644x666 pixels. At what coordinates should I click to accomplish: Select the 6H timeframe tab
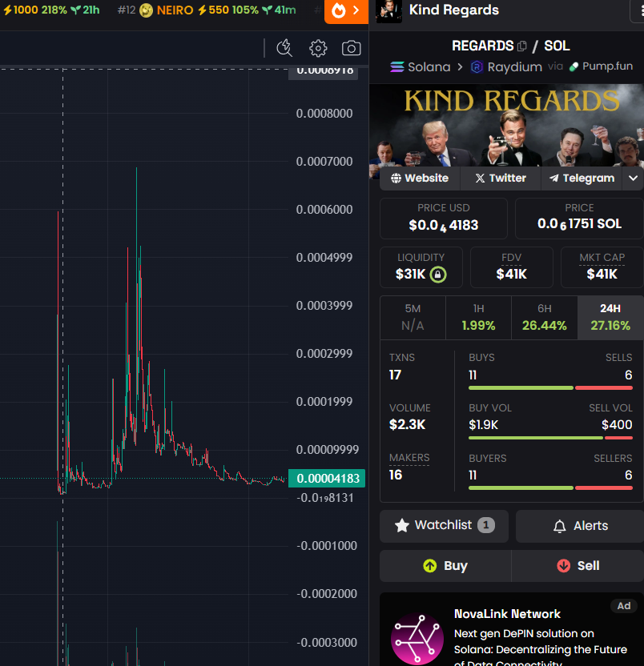(544, 317)
